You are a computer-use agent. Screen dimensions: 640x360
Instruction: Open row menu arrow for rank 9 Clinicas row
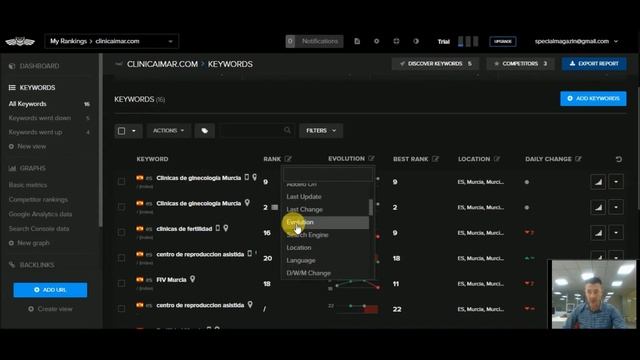[616, 182]
